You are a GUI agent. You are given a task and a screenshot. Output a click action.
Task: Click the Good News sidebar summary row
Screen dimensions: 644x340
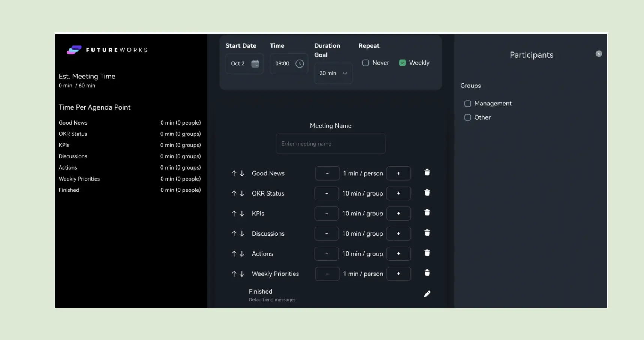click(130, 123)
